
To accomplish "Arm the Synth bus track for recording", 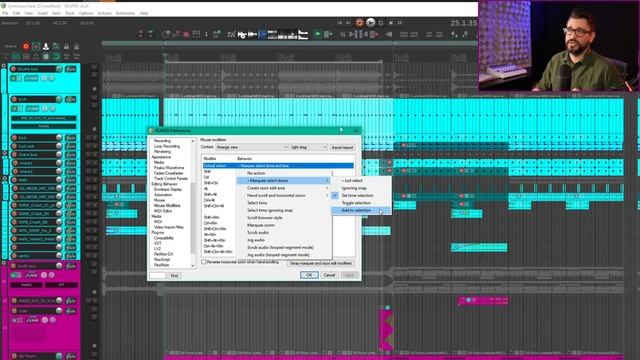I will pyautogui.click(x=13, y=266).
